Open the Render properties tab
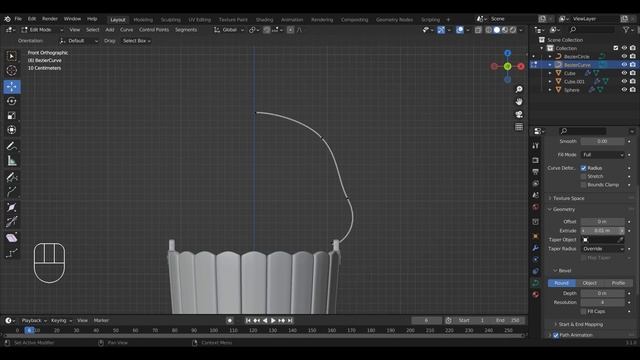Screen dimensions: 640x360 pos(536,160)
